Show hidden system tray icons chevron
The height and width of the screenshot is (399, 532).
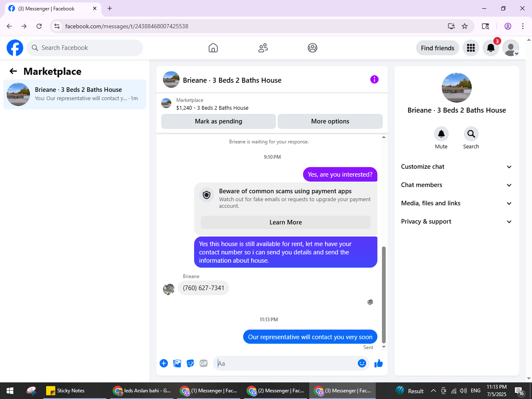coord(433,391)
